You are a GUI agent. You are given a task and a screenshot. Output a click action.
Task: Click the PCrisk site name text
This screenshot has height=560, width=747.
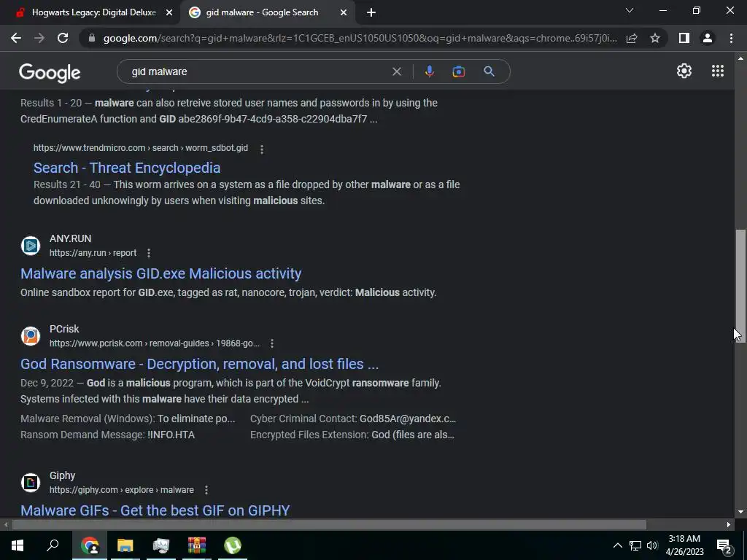64,329
